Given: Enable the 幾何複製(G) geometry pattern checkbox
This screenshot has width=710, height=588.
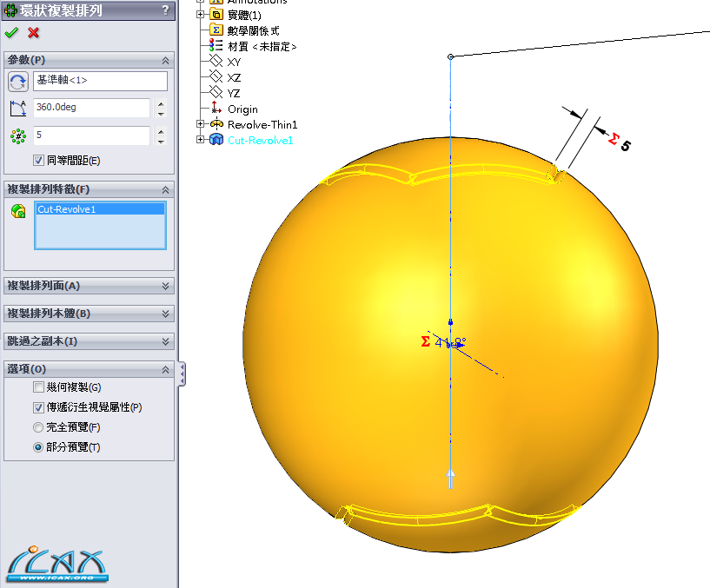Looking at the screenshot, I should click(38, 387).
